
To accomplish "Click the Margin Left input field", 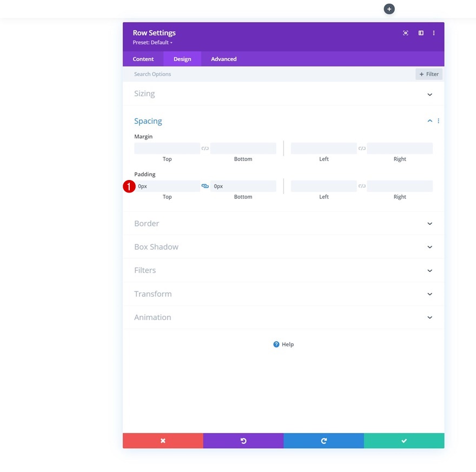I will tap(323, 148).
